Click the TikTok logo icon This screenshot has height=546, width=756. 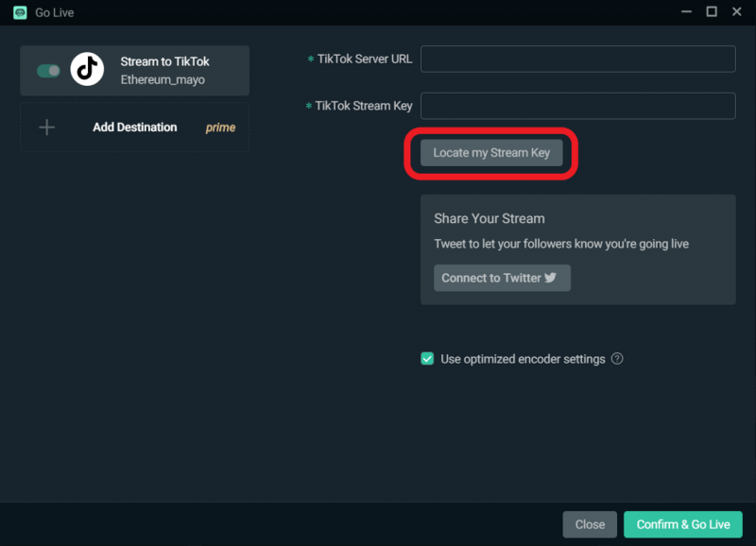(x=88, y=70)
